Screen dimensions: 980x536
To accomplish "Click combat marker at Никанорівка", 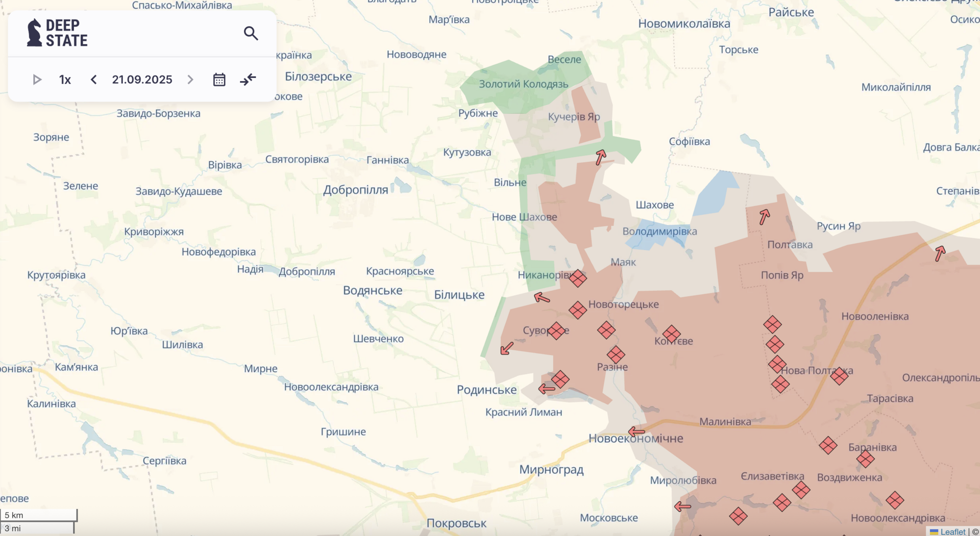I will coord(578,278).
